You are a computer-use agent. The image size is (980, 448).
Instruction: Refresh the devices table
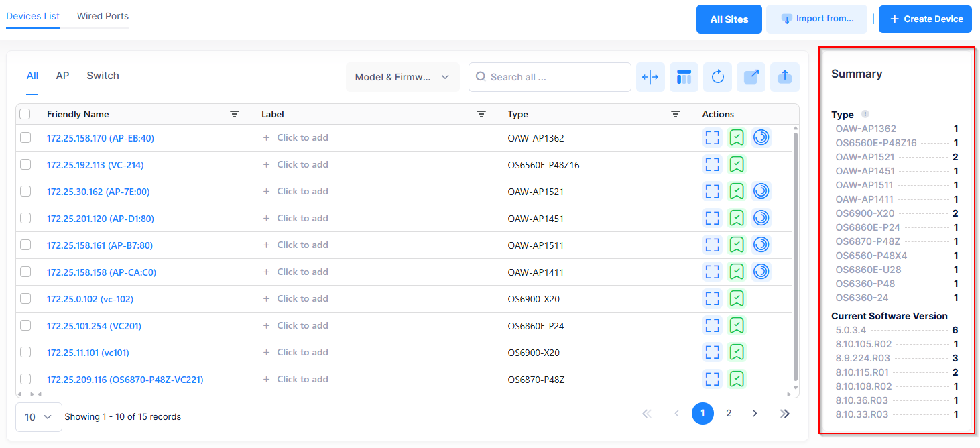(x=717, y=77)
